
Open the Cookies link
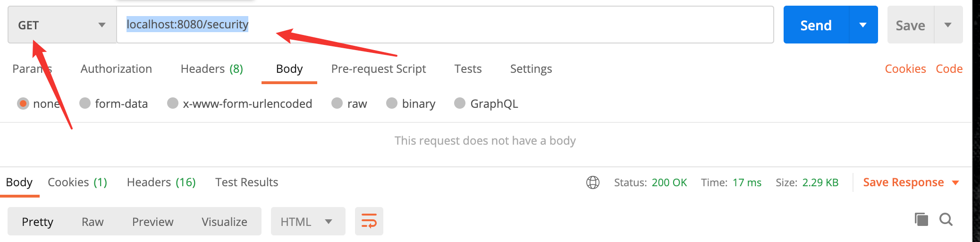905,69
